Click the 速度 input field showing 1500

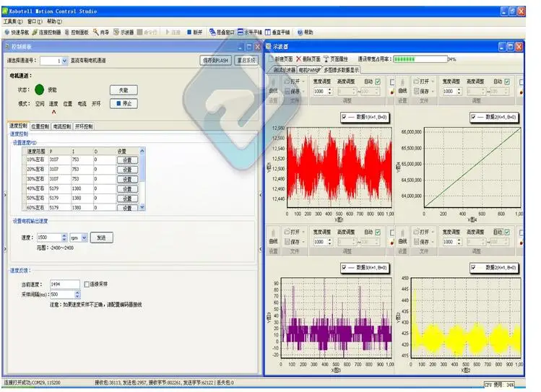(49, 238)
